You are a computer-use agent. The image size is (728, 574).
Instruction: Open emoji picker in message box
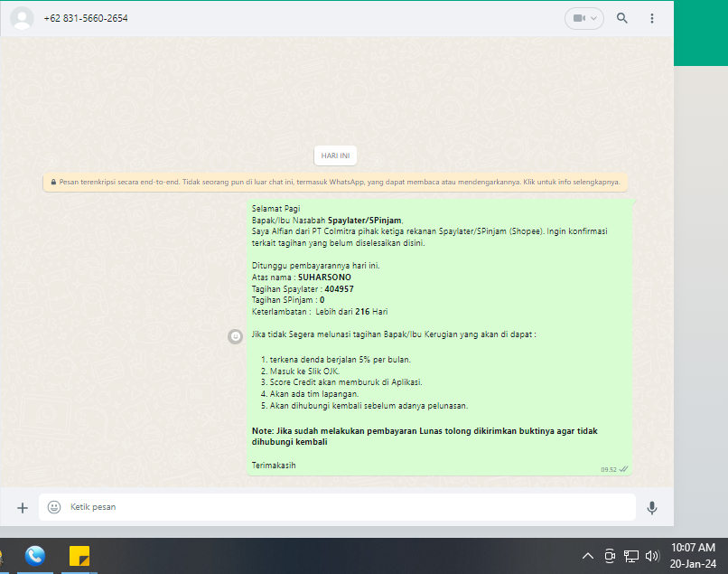[x=54, y=507]
